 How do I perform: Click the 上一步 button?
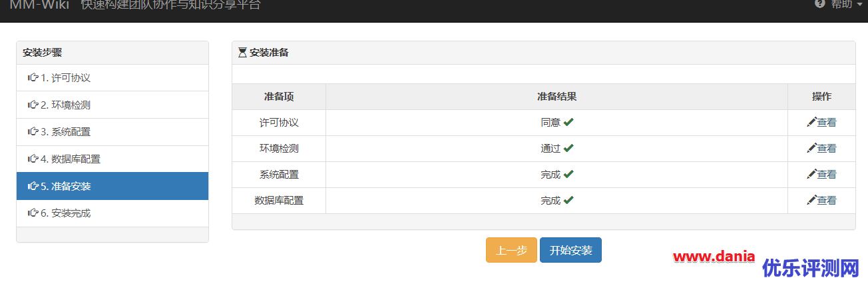point(511,250)
